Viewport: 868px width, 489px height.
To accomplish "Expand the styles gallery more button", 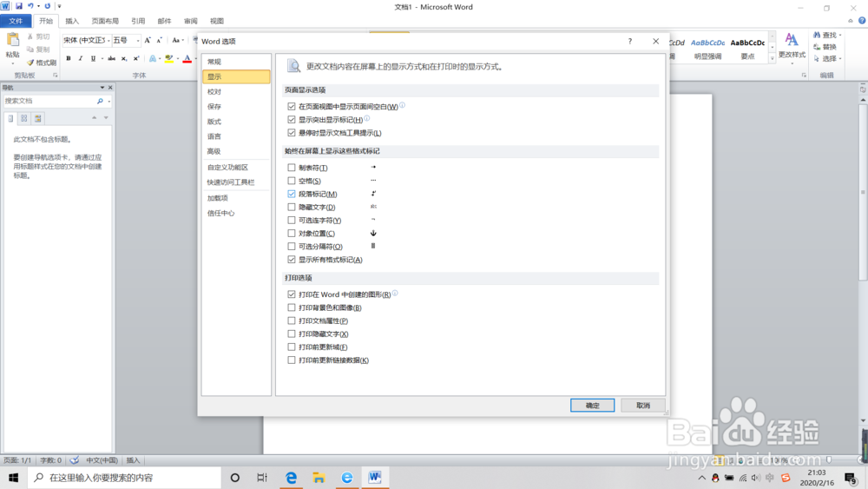I will tap(773, 58).
